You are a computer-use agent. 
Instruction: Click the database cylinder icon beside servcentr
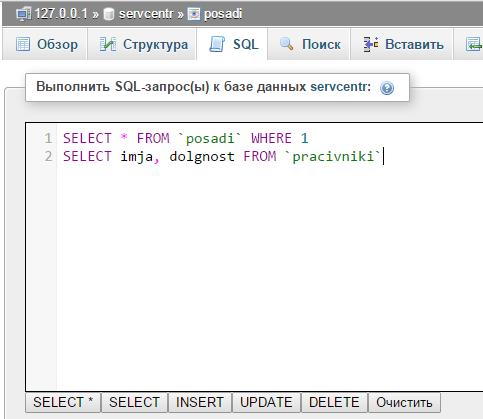pyautogui.click(x=109, y=14)
